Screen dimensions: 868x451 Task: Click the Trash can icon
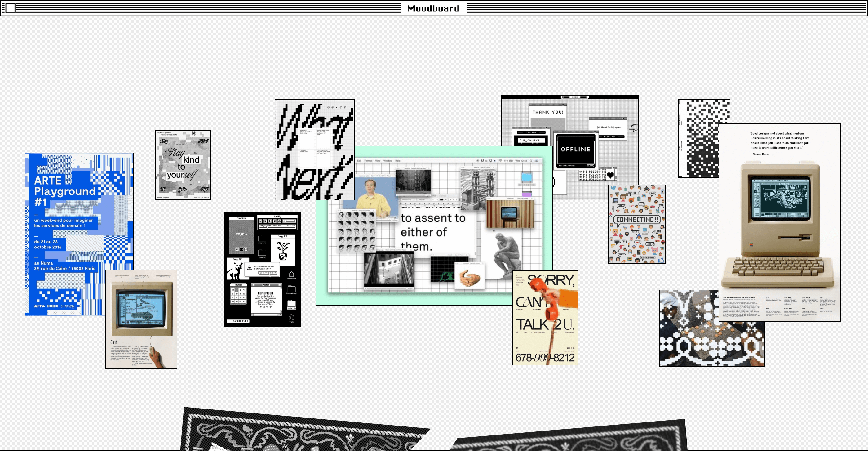point(291,318)
